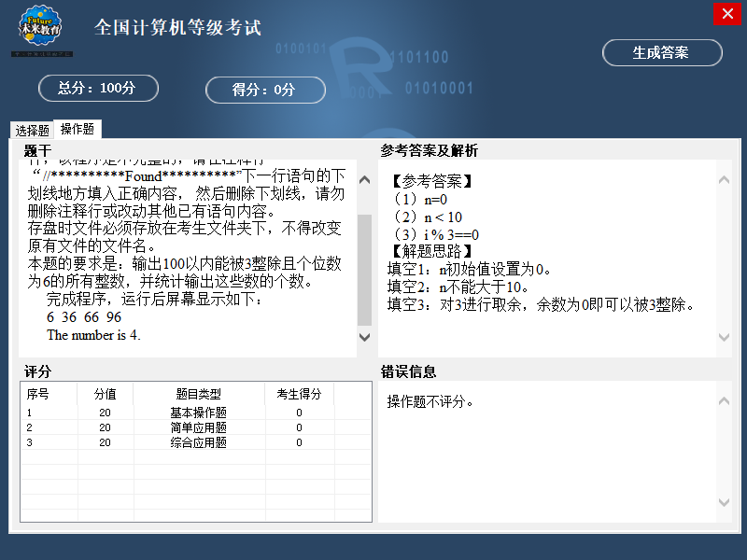
Task: Close the exam window with the red X
Action: click(x=726, y=14)
